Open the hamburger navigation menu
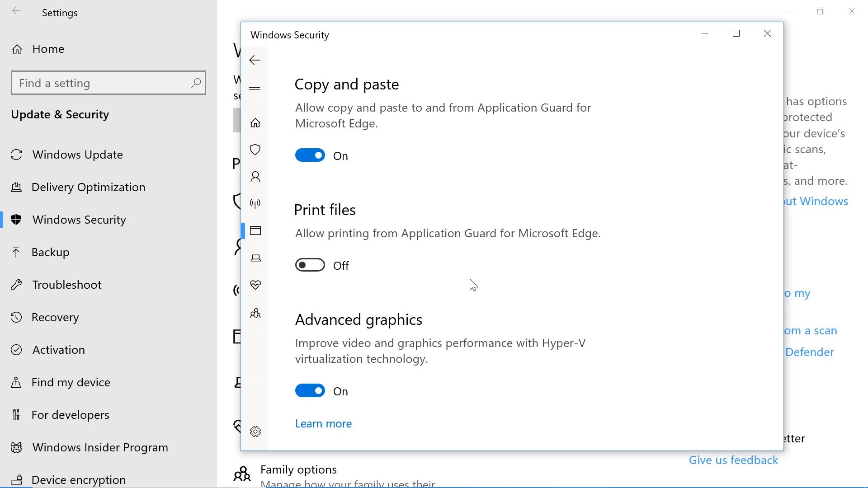 tap(255, 89)
